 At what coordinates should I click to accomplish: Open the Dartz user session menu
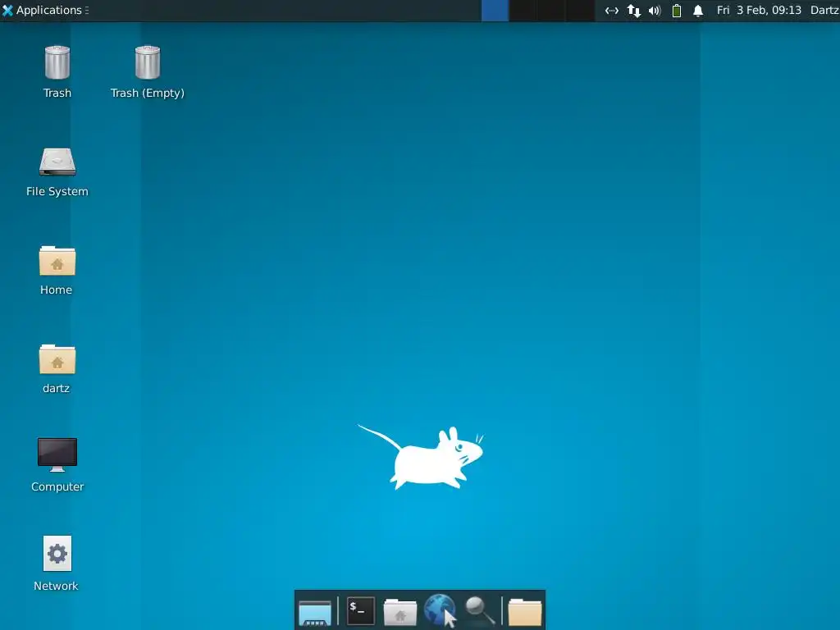[x=824, y=10]
